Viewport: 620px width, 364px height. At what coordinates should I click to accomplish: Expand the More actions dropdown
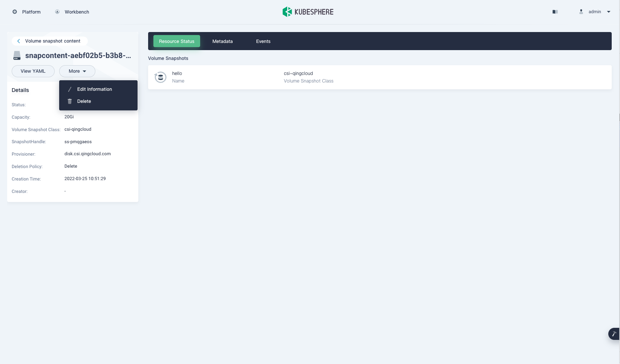pos(77,71)
